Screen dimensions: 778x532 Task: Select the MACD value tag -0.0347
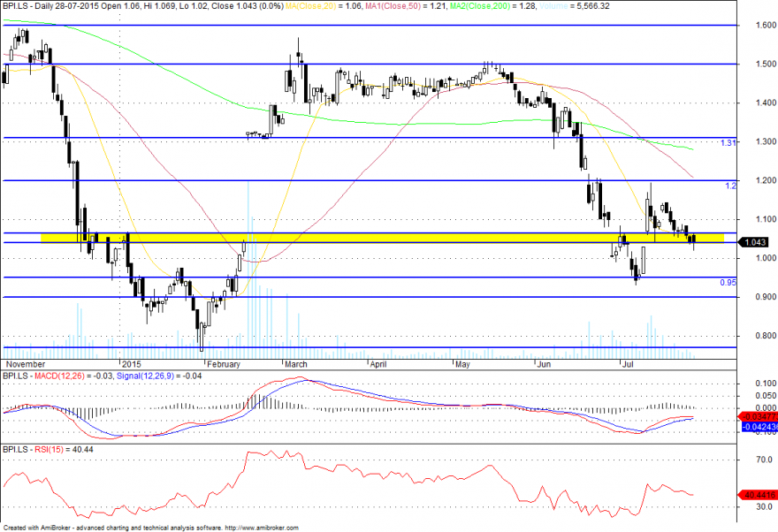[759, 416]
